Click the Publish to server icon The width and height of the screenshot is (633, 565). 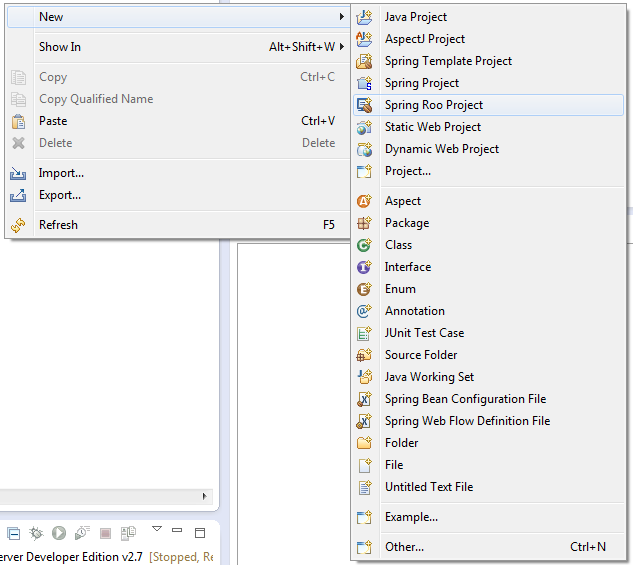[128, 533]
